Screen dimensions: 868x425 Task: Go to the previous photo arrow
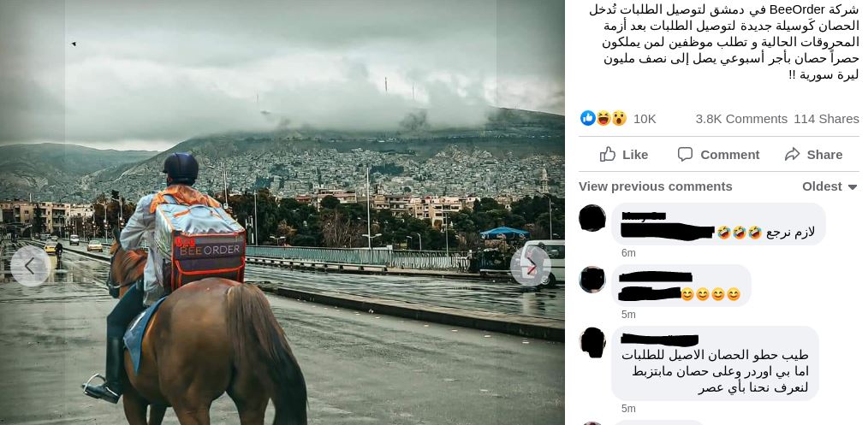(31, 266)
